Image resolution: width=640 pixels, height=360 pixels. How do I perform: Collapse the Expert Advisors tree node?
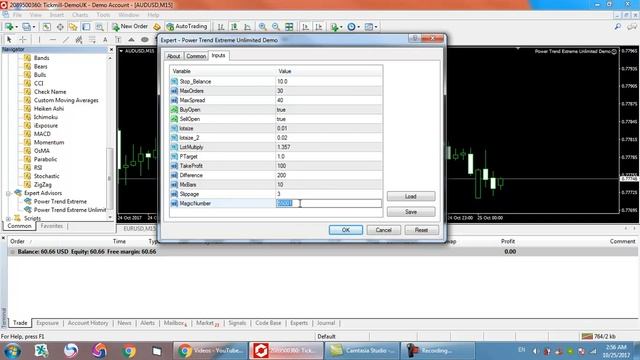8,193
